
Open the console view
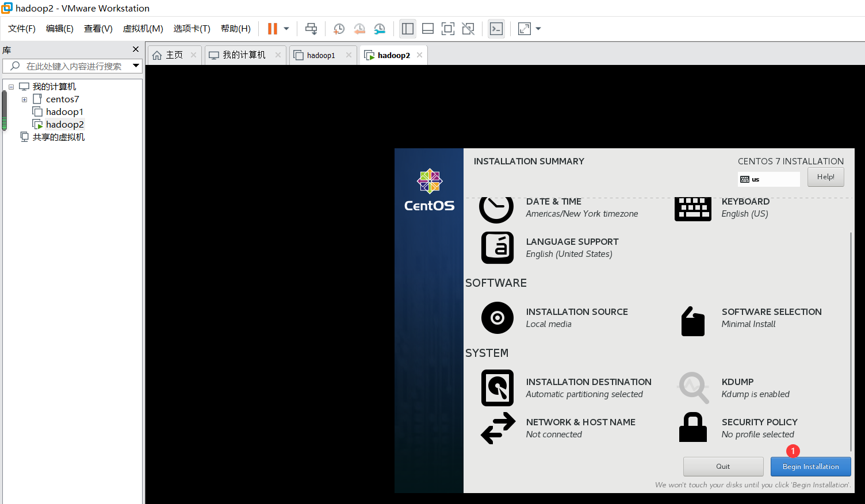pos(496,29)
